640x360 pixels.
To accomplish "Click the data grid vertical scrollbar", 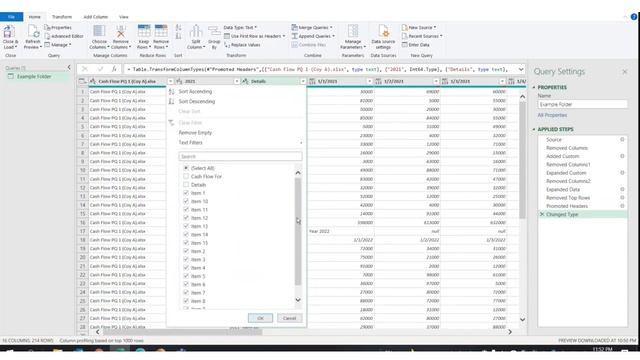I will point(522,160).
